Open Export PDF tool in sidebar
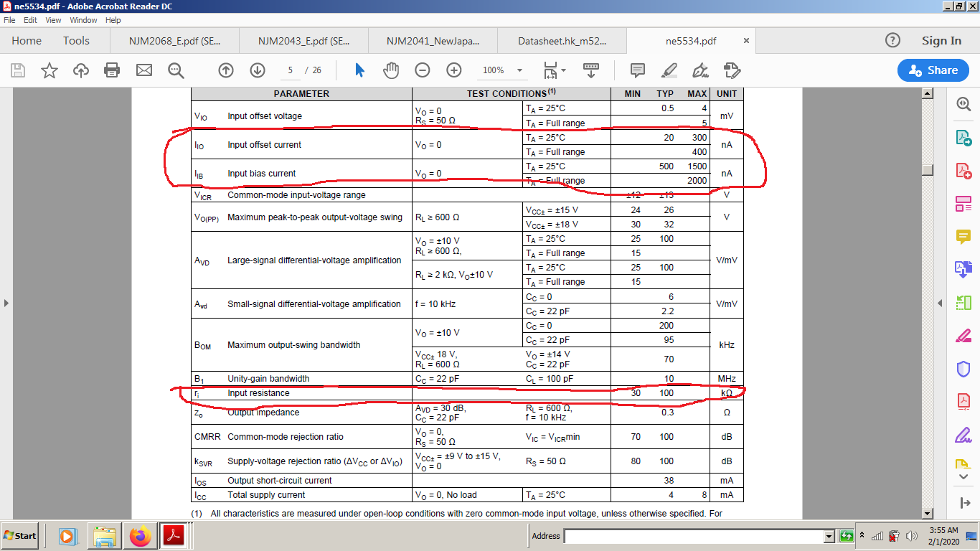This screenshot has width=980, height=551. point(963,138)
